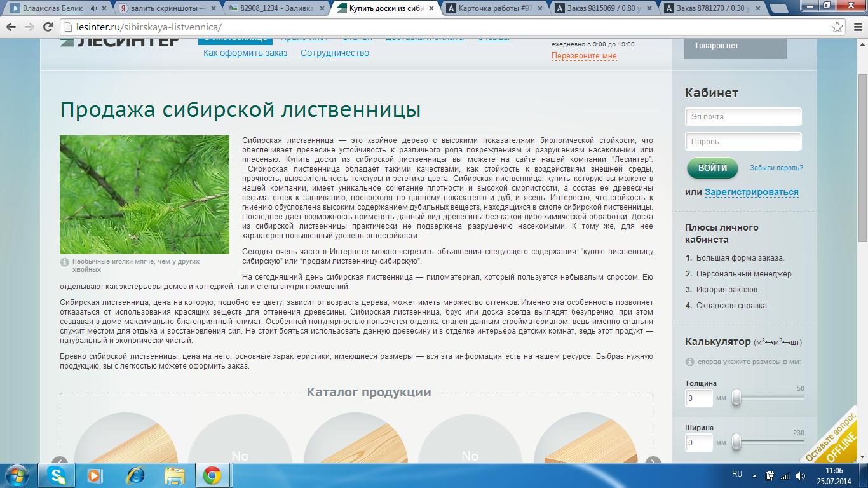Switch the RU keyboard language indicator
Viewport: 868px width, 488px height.
(737, 474)
